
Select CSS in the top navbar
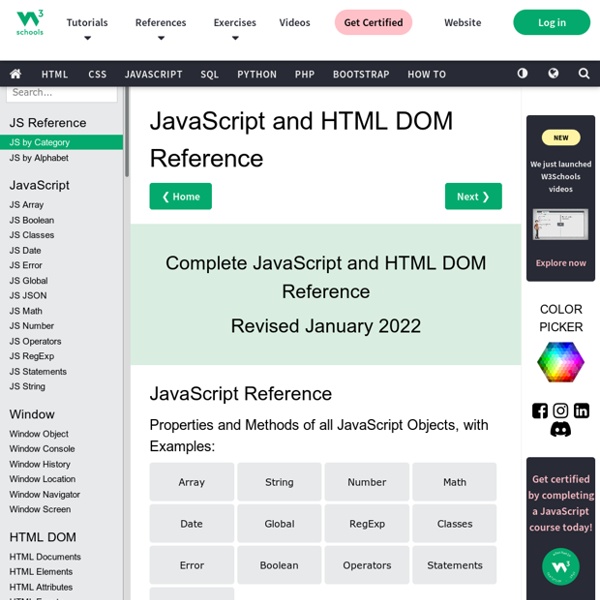[98, 74]
